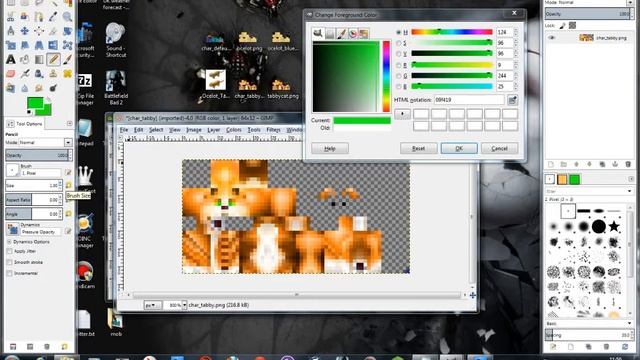Screen dimensions: 640x360
Task: Click the Reset button in color dialog
Action: click(418, 149)
